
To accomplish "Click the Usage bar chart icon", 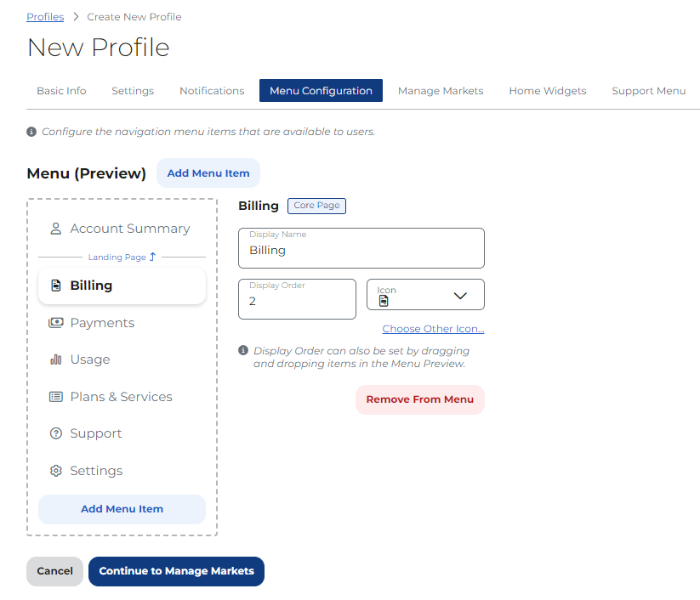I will click(56, 359).
